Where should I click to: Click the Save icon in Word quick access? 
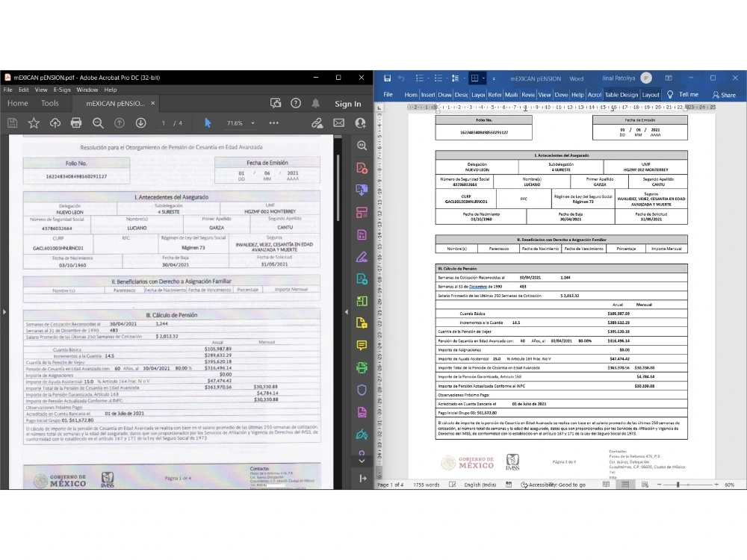pos(387,78)
